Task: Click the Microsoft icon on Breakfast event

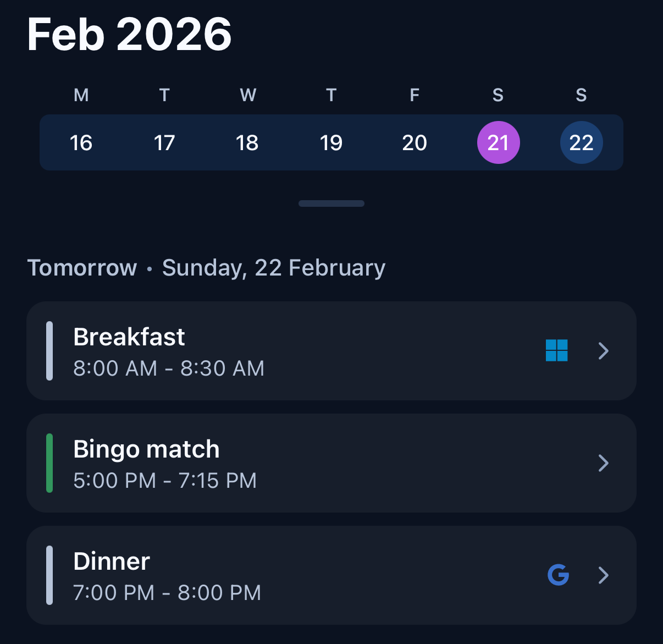Action: [x=556, y=350]
